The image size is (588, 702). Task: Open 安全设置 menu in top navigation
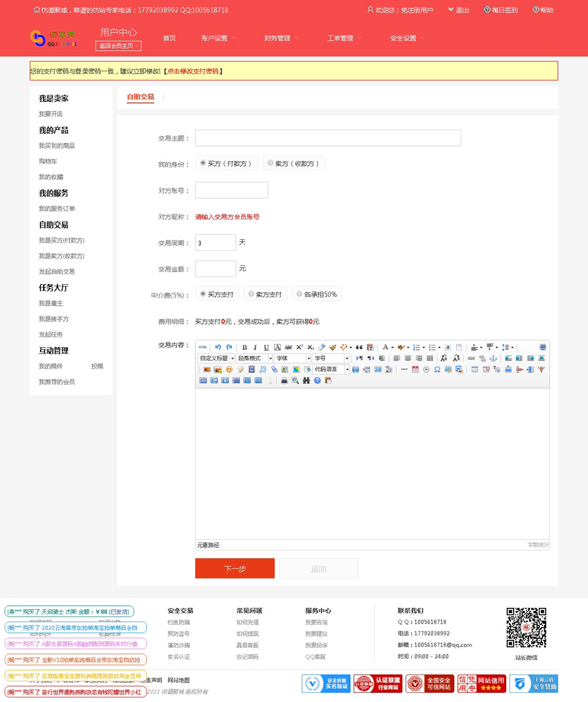(x=406, y=38)
